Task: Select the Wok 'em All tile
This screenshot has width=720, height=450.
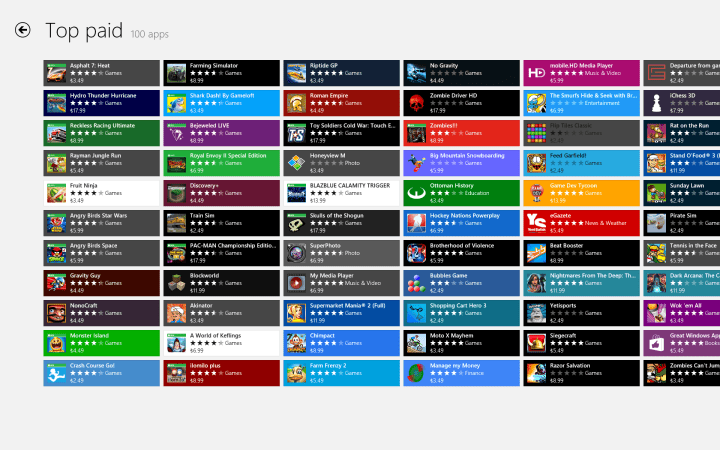Action: point(682,313)
